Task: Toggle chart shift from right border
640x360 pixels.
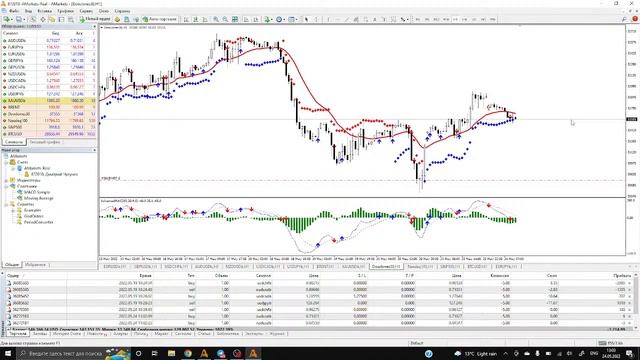Action: 256,19
